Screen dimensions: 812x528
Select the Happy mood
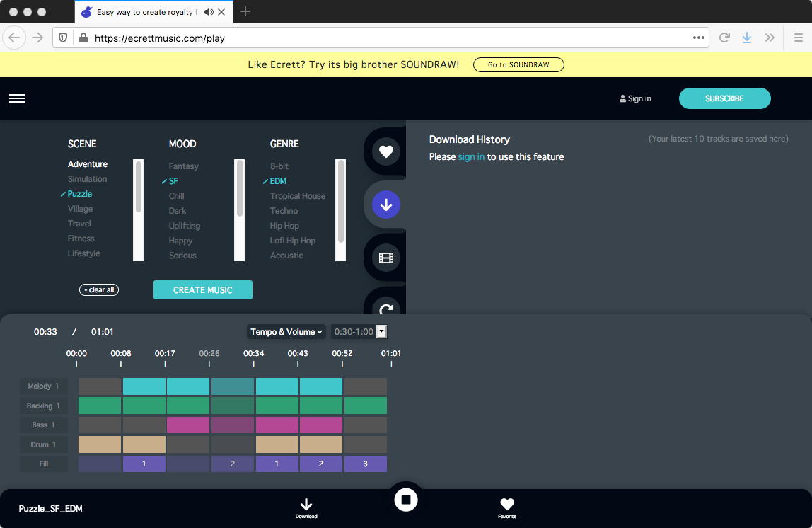tap(181, 241)
